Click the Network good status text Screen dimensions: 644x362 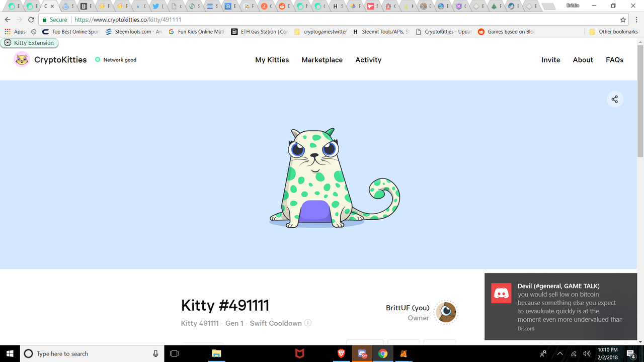click(120, 60)
